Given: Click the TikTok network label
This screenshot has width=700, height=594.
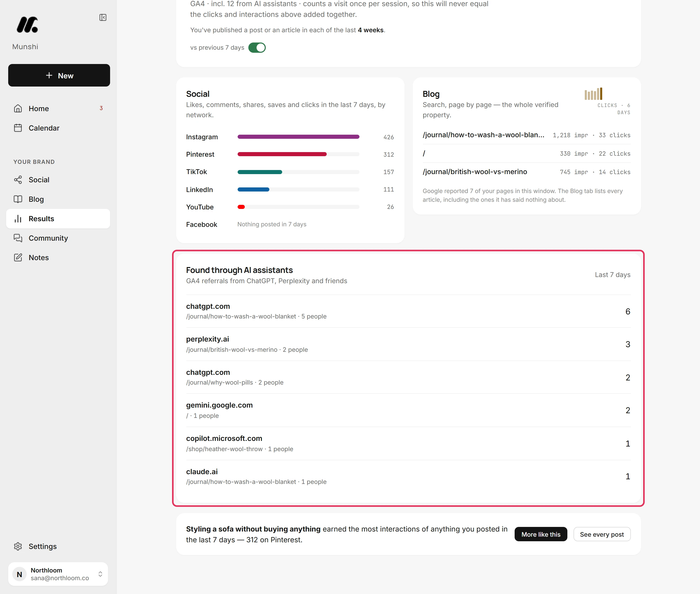Looking at the screenshot, I should pos(197,172).
